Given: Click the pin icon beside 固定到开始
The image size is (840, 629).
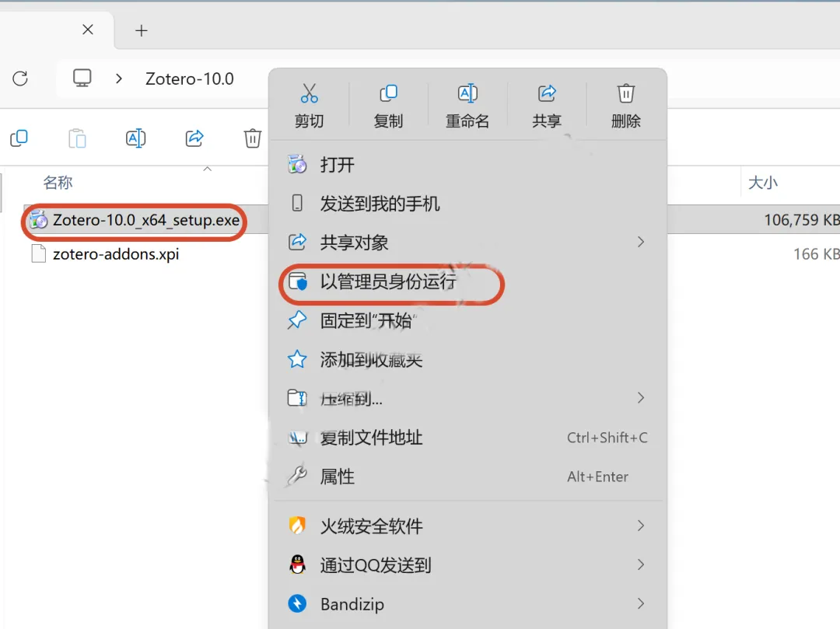Looking at the screenshot, I should (x=297, y=320).
